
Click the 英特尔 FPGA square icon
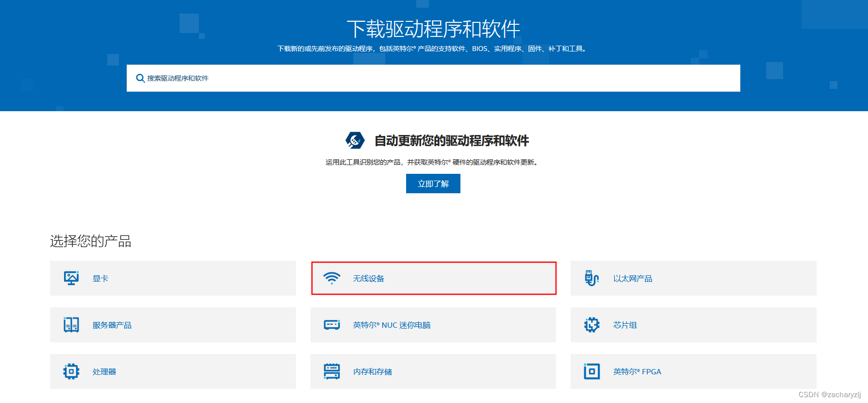click(592, 371)
